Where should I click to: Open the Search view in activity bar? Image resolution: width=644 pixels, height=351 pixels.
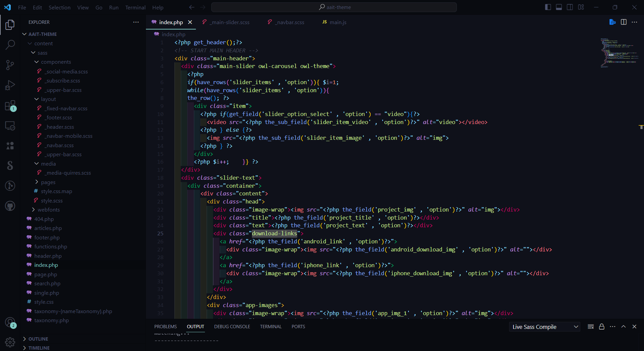(x=10, y=45)
